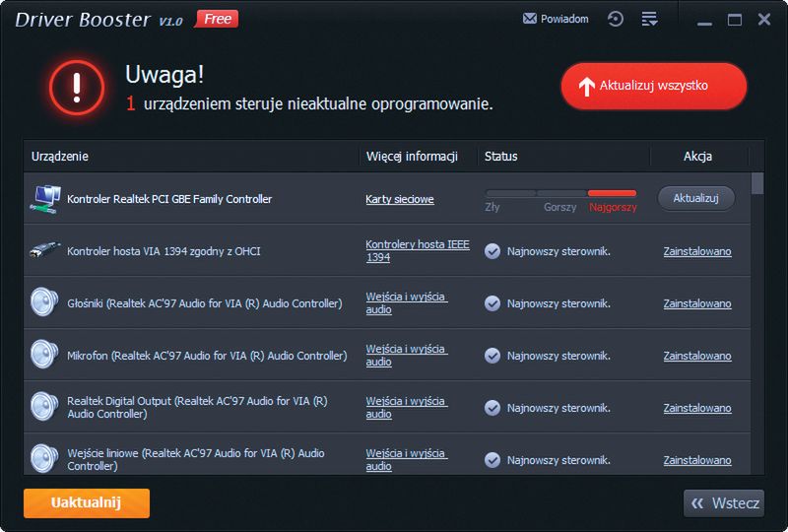This screenshot has width=788, height=532.
Task: Maximize the Driver Booster window
Action: [735, 20]
